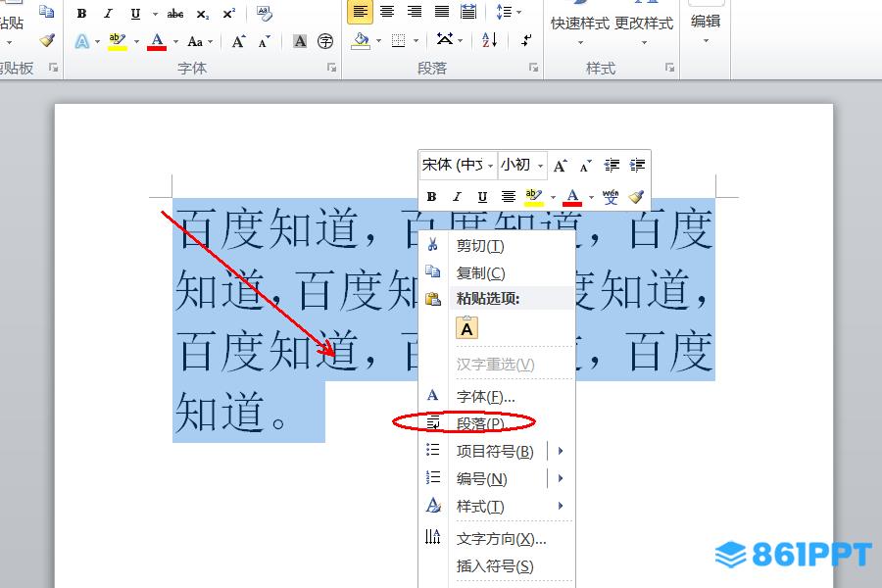
Task: Apply the ribbon paragraph Shading fill color
Action: coord(361,40)
